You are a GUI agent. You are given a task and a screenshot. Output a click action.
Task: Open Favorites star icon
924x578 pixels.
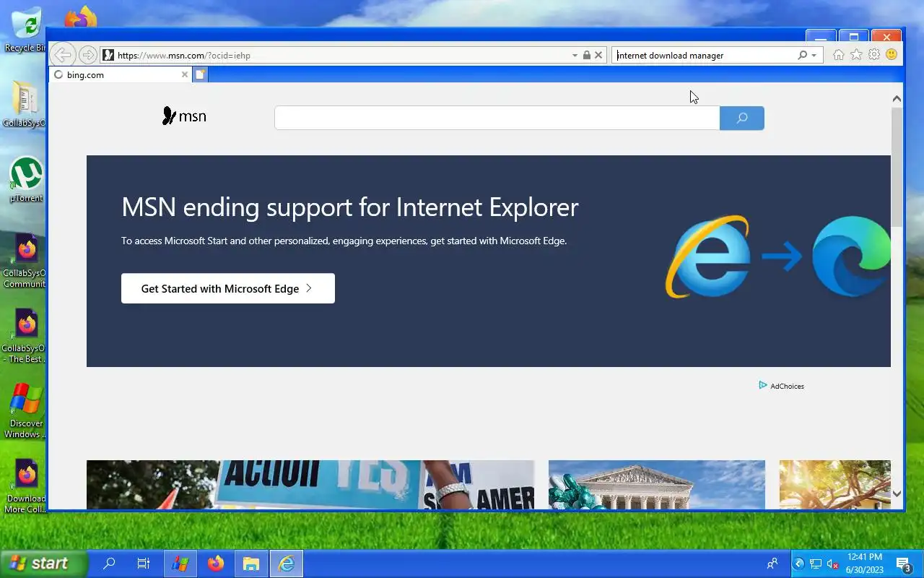point(856,55)
